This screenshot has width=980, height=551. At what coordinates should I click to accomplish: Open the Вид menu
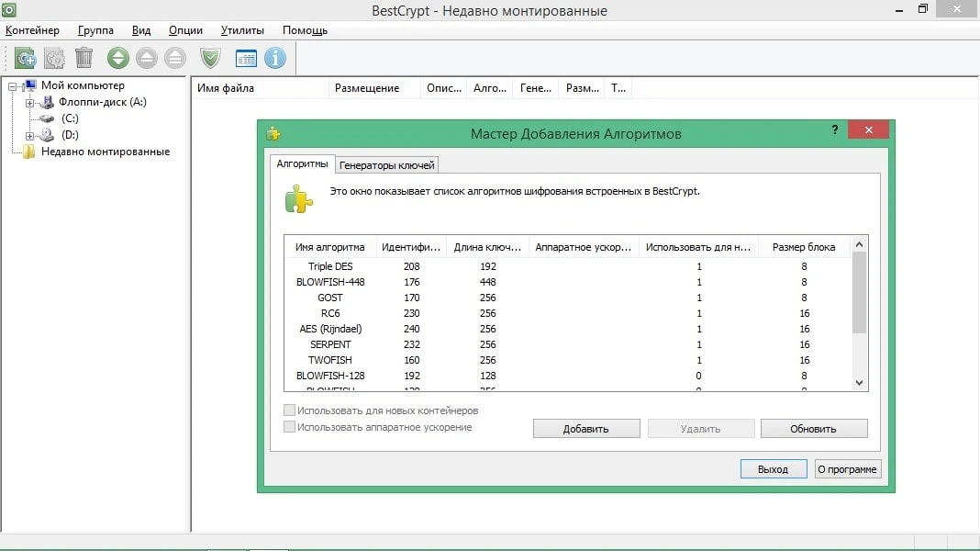pyautogui.click(x=141, y=30)
